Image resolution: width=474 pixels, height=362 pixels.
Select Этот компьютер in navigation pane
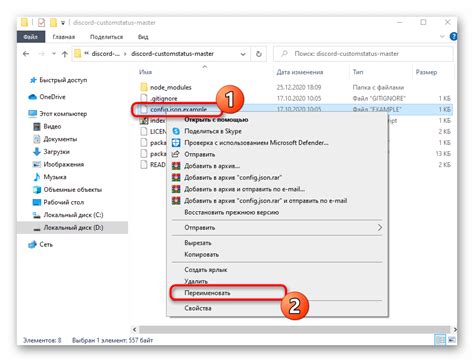click(63, 114)
